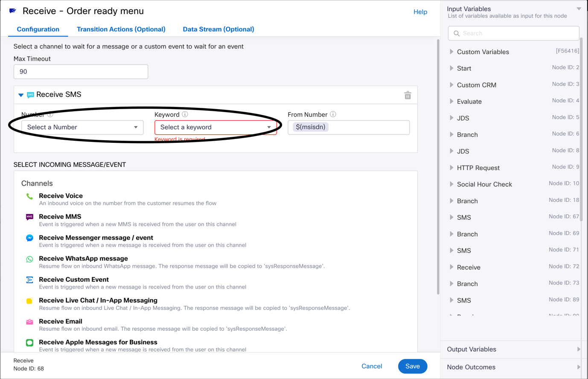Show info tooltip for Keyword field
The height and width of the screenshot is (379, 588).
pyautogui.click(x=185, y=114)
